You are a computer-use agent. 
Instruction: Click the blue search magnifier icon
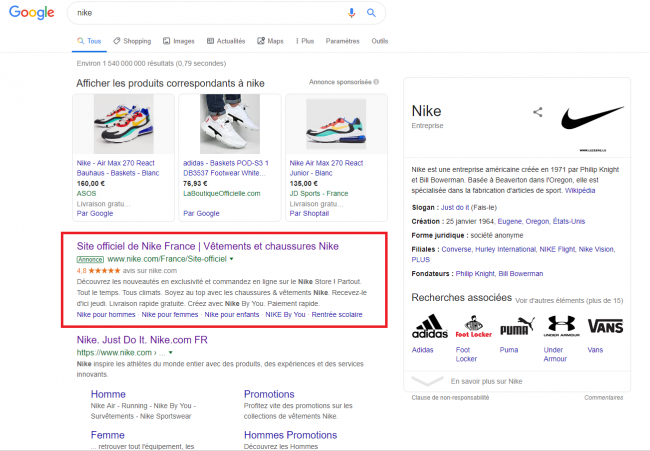coord(371,13)
